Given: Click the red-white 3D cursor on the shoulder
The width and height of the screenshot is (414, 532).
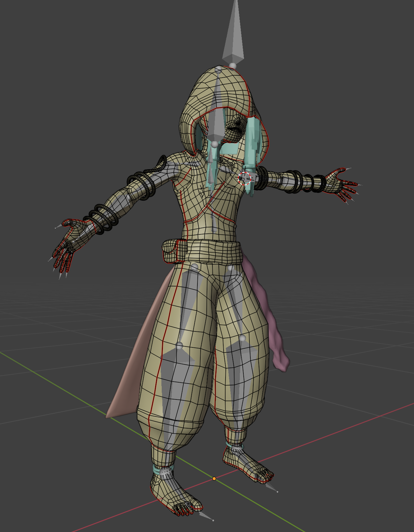Looking at the screenshot, I should (x=245, y=179).
